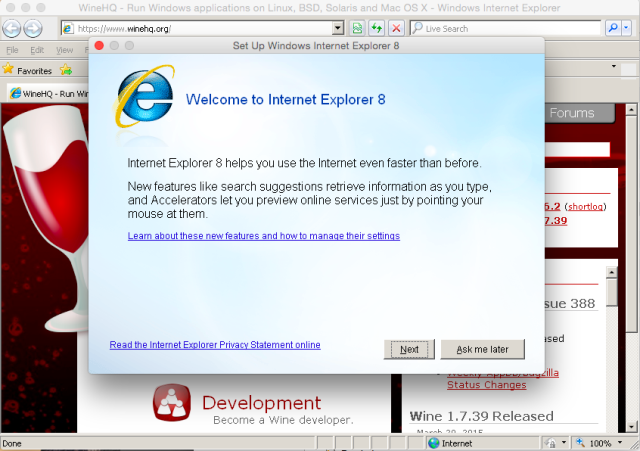Open the Development heading link

pos(262,403)
